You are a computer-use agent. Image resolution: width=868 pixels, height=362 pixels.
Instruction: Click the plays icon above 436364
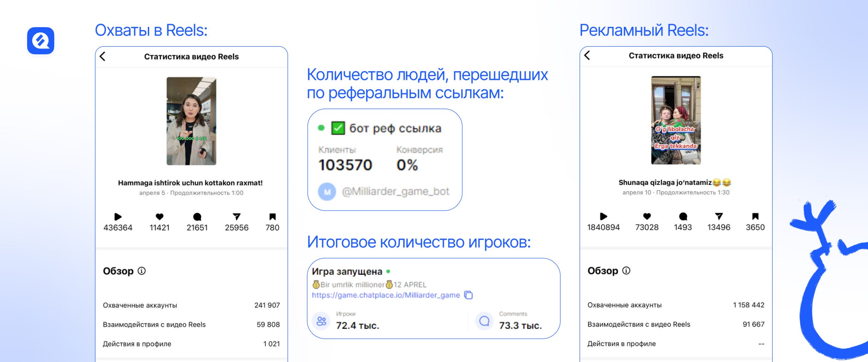[118, 217]
